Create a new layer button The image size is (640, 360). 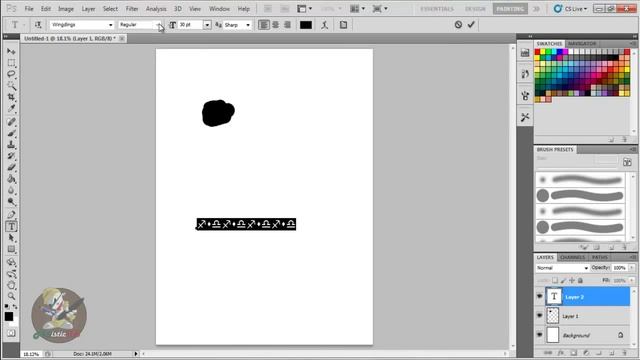coord(611,353)
